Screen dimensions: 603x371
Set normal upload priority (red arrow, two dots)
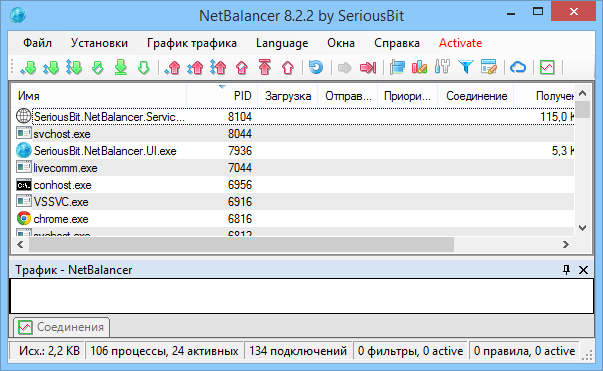click(x=195, y=67)
